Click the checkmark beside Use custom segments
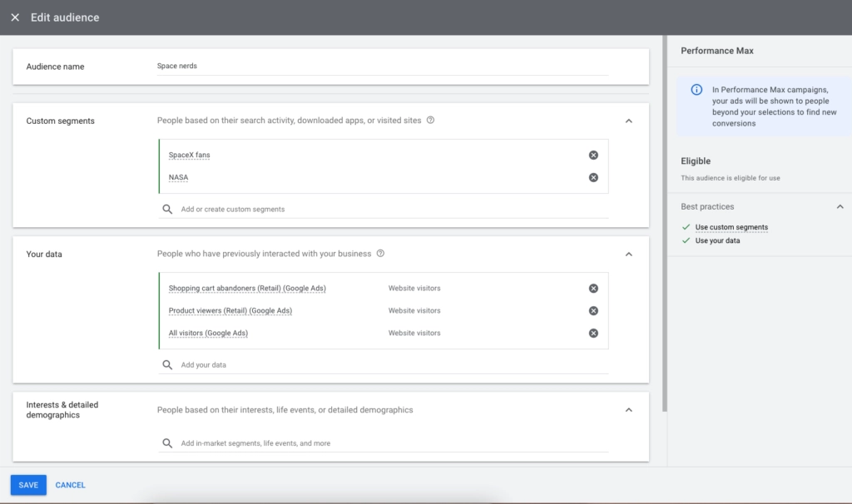Screen dimensions: 852x504 (686, 227)
